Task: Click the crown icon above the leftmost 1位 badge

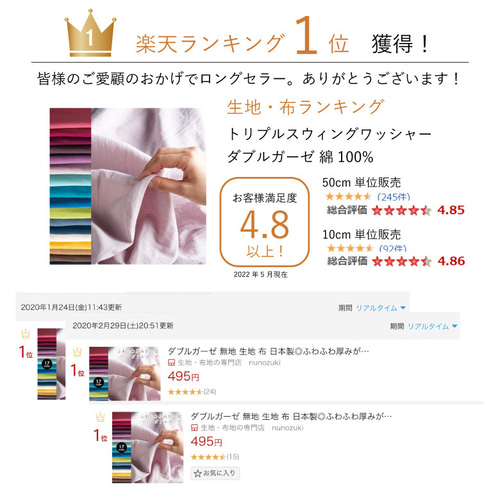Action: (x=26, y=333)
